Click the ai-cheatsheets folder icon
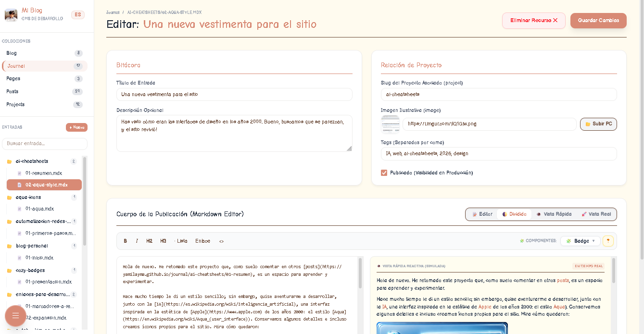Viewport: 644px width, 334px height. click(x=9, y=161)
